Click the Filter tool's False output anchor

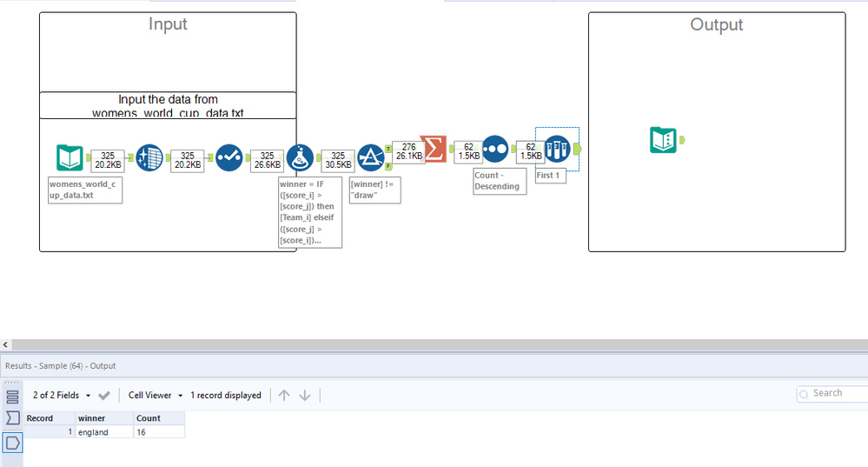pyautogui.click(x=388, y=166)
